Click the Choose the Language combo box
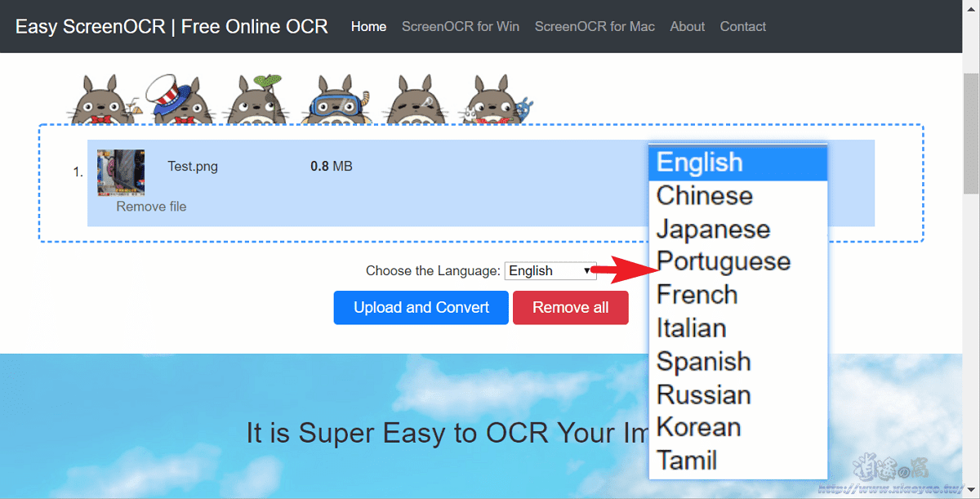The height and width of the screenshot is (499, 980). [x=550, y=271]
